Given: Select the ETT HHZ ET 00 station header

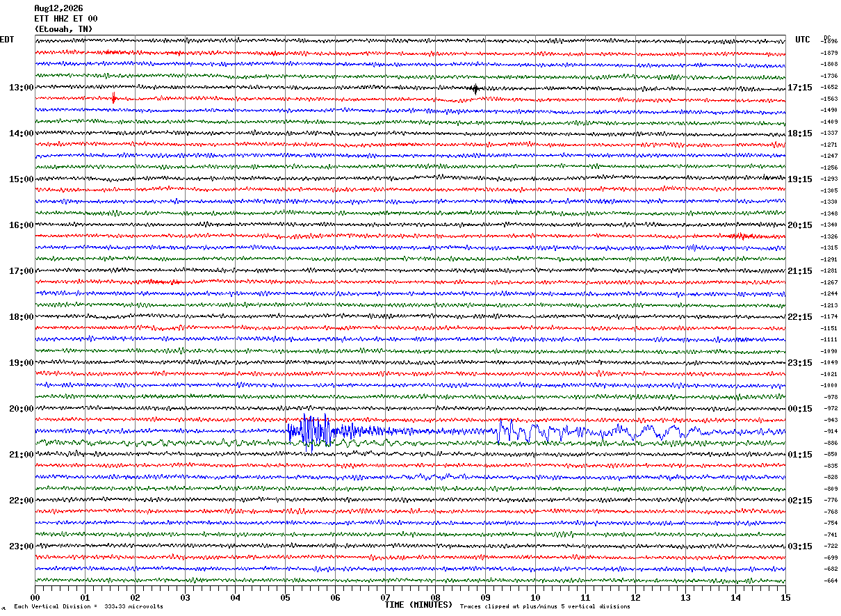Looking at the screenshot, I should coord(66,19).
